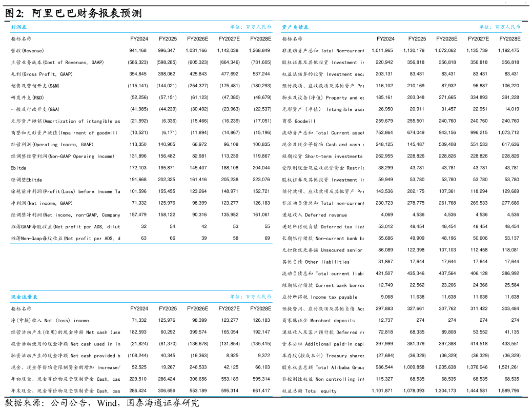
Task: Click net income FY2024 value 71,332 in income table
Action: click(138, 203)
